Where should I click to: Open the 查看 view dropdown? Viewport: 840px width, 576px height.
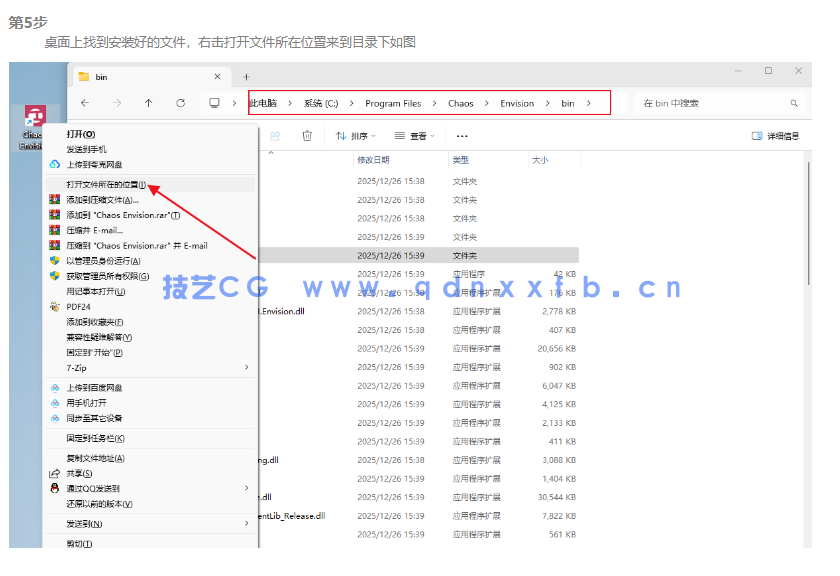pos(415,135)
